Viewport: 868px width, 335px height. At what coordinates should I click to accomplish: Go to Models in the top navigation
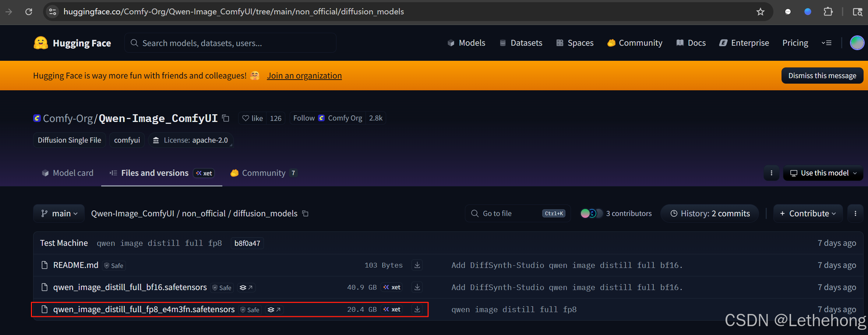click(466, 43)
